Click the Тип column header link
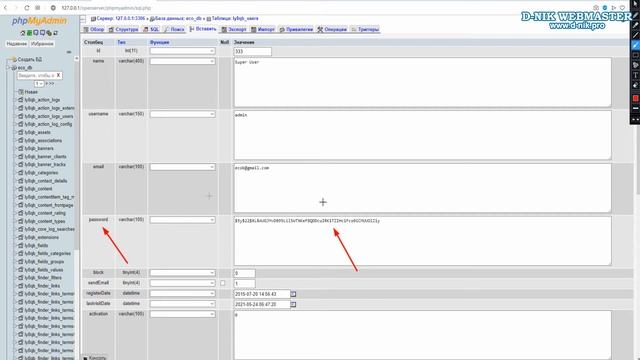640x360 pixels. [121, 42]
